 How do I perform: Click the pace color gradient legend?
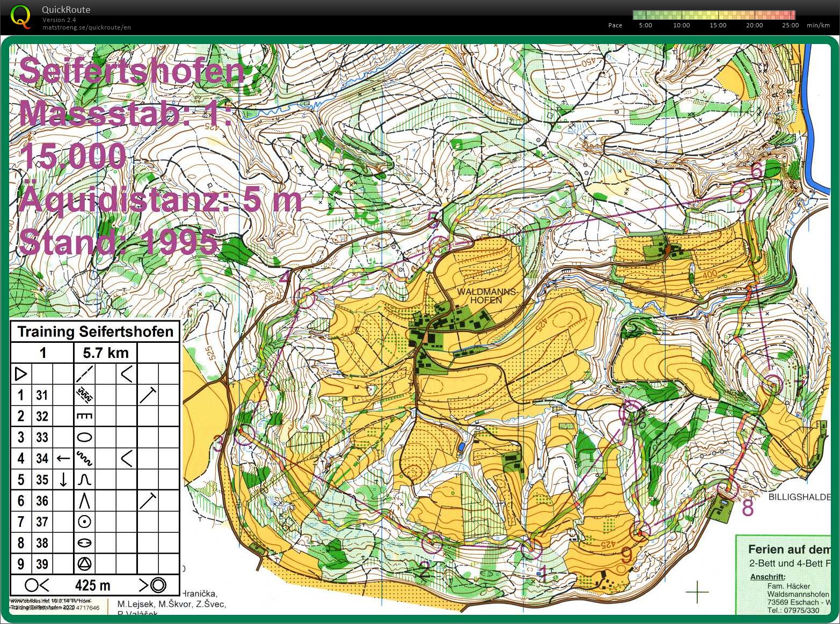713,15
